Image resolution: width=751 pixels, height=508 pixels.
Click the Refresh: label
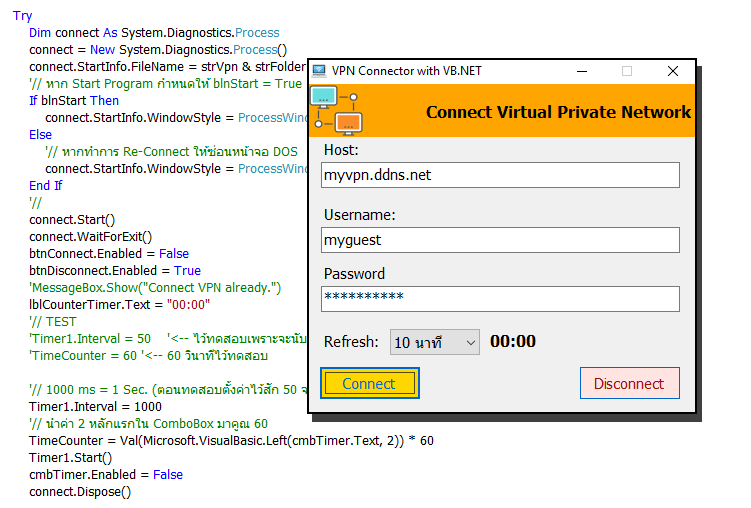(351, 342)
